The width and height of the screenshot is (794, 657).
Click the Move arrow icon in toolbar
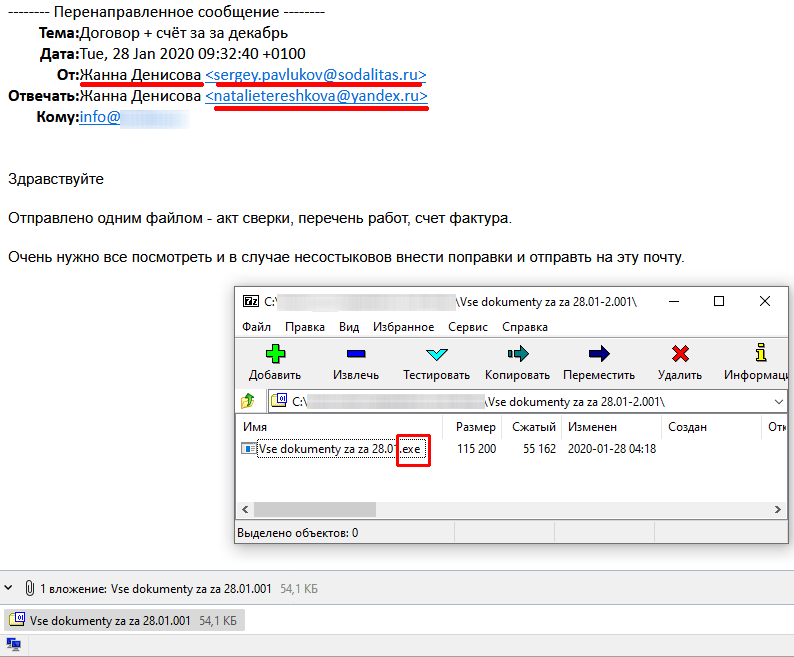coord(598,354)
